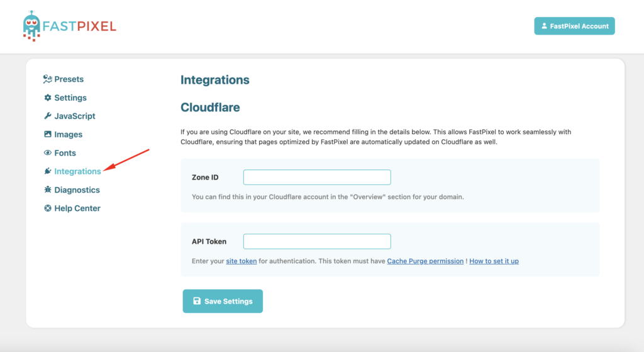
Task: Click into the API Token field
Action: [317, 241]
